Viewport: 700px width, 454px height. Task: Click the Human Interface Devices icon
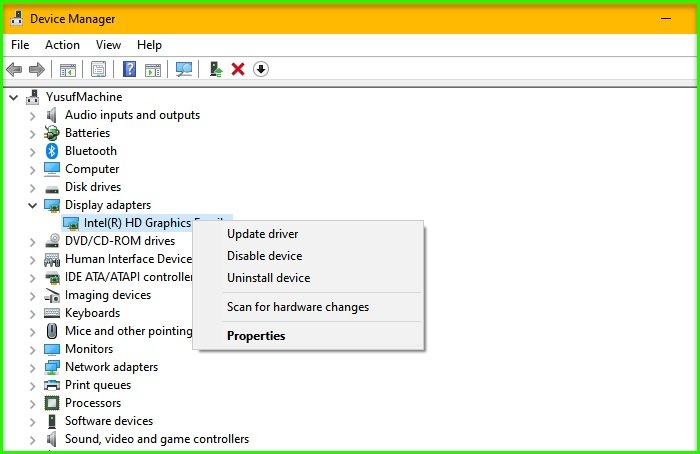pos(52,259)
